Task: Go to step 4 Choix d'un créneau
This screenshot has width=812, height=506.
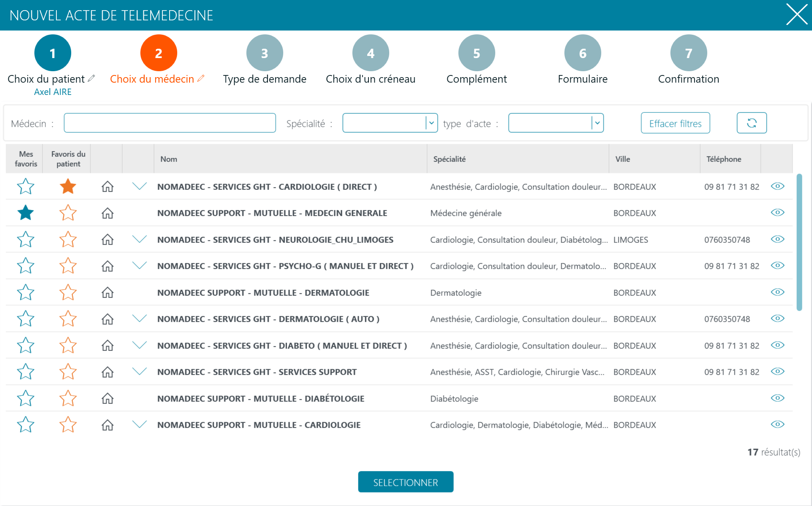Action: (x=371, y=53)
